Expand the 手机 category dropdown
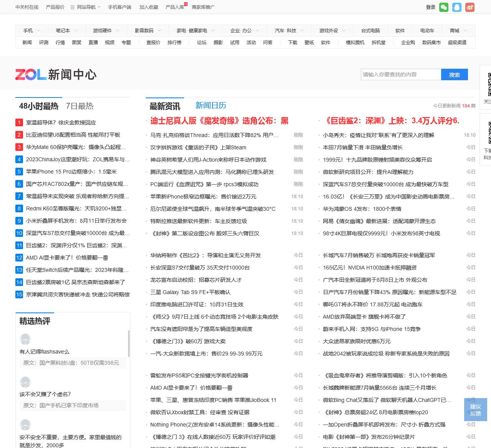Viewport: 491px width, 448px height. [31, 31]
